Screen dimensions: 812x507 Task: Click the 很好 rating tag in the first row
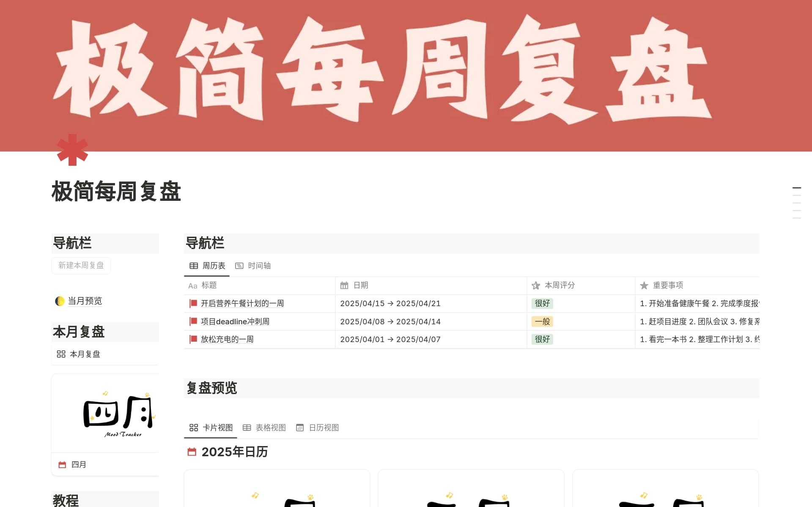coord(542,303)
